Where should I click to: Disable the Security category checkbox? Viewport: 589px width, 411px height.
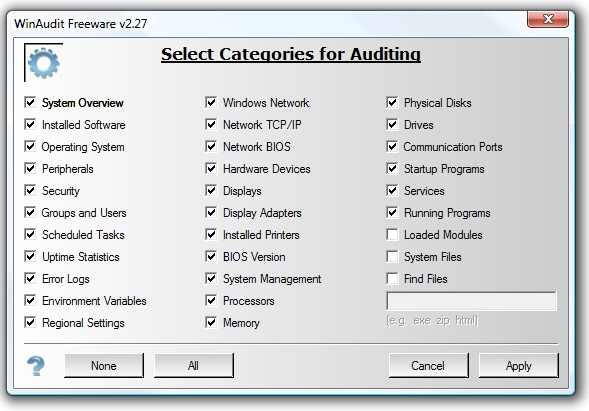pyautogui.click(x=30, y=190)
